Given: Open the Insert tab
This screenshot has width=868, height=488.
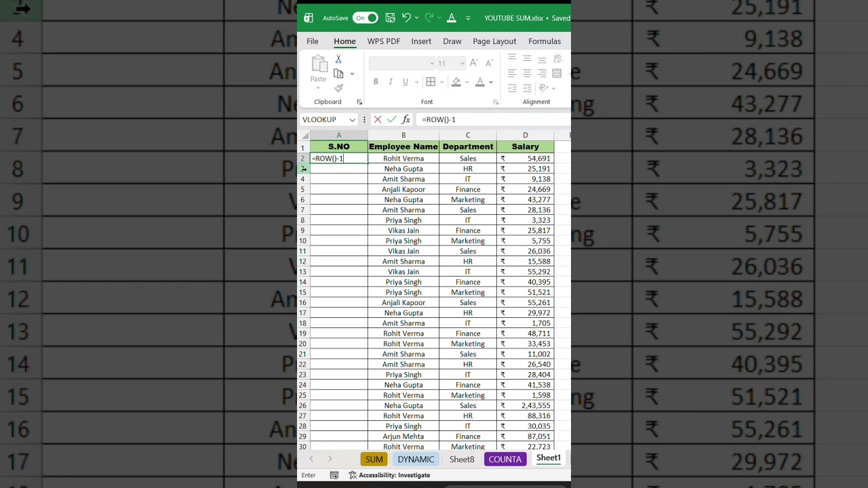Looking at the screenshot, I should point(421,41).
